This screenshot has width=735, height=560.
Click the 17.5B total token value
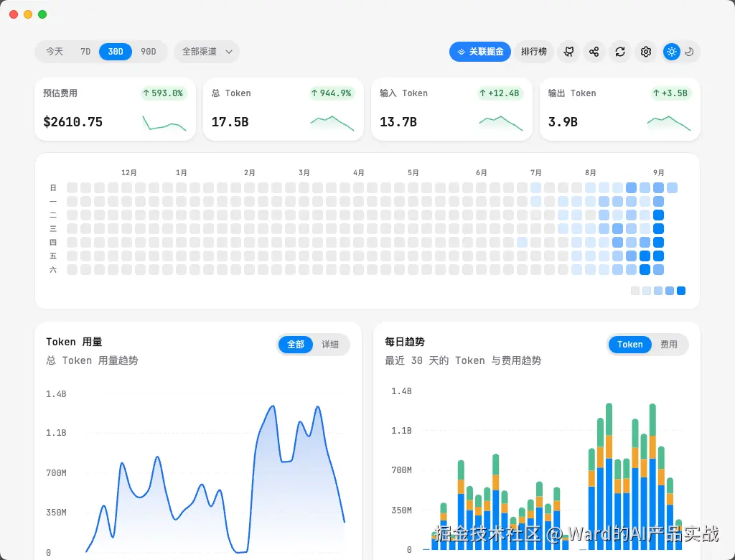230,122
